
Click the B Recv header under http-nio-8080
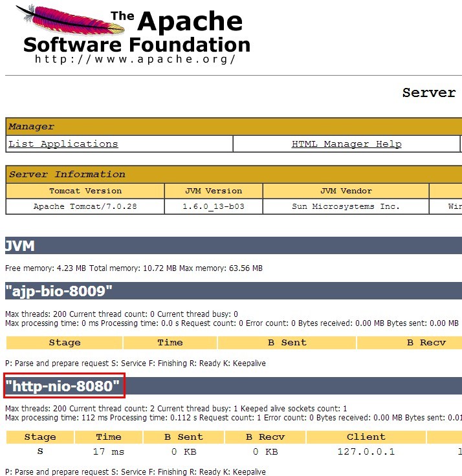(265, 437)
